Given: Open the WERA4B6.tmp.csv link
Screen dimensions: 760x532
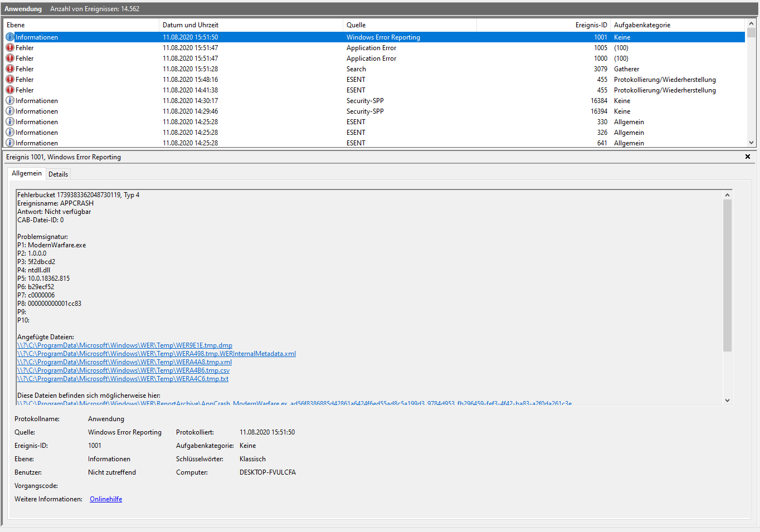Looking at the screenshot, I should click(x=123, y=370).
